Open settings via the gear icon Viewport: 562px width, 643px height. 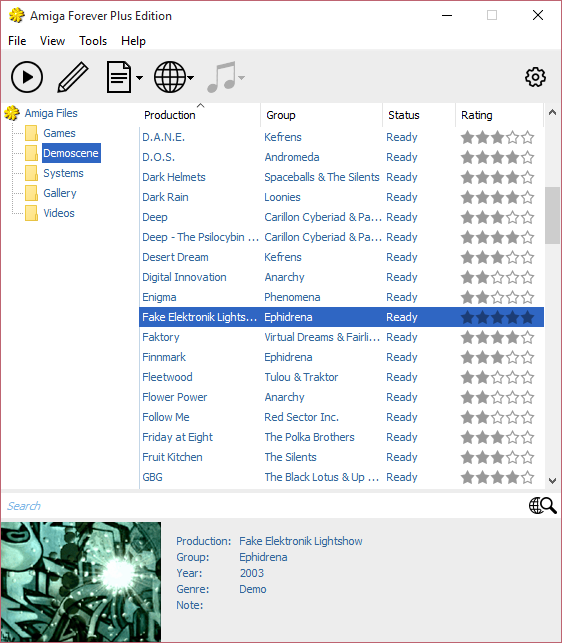tap(535, 77)
